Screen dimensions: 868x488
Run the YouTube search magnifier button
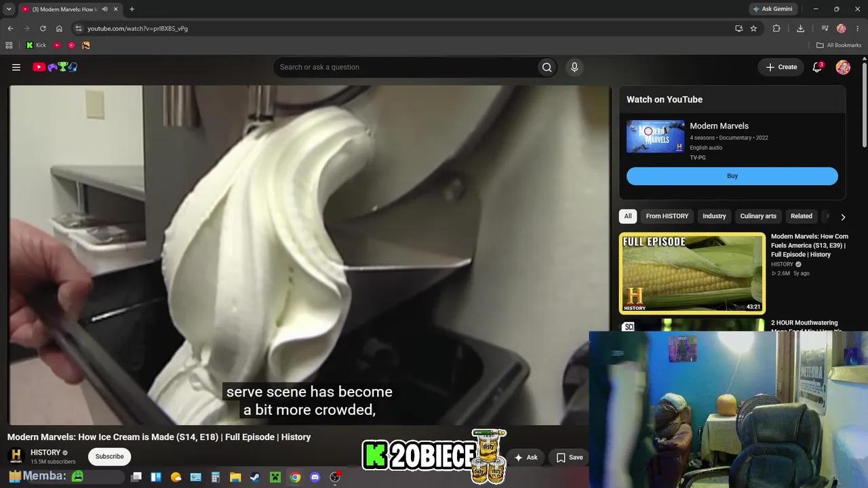pyautogui.click(x=547, y=67)
